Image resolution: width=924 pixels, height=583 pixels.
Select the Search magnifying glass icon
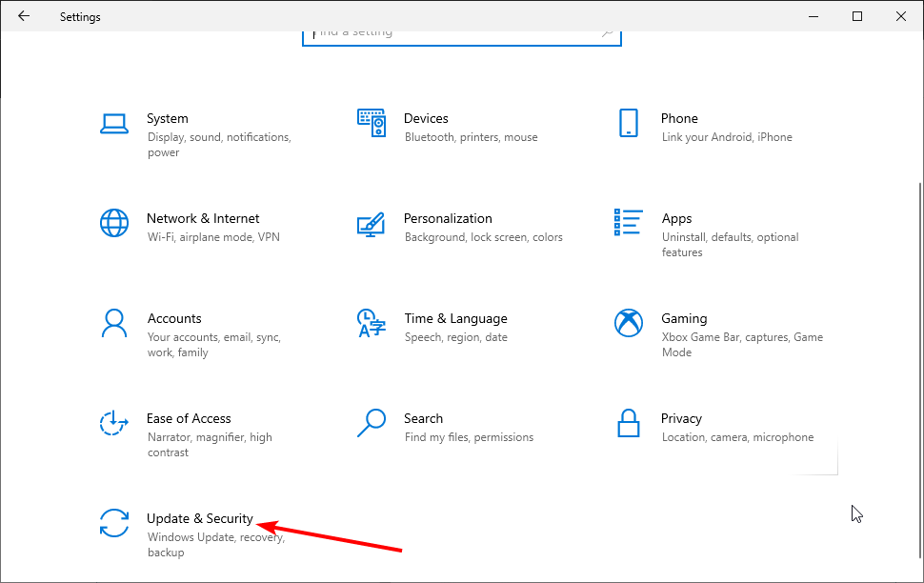pyautogui.click(x=372, y=424)
